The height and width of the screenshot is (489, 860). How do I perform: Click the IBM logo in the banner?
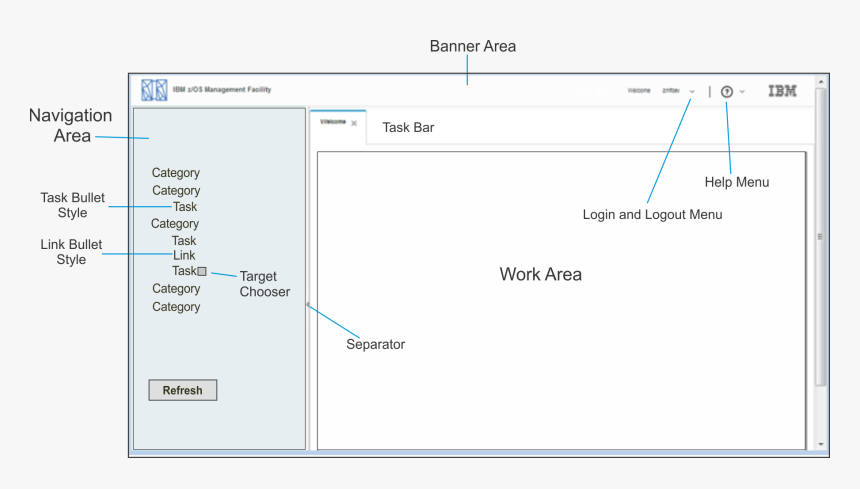tap(782, 91)
